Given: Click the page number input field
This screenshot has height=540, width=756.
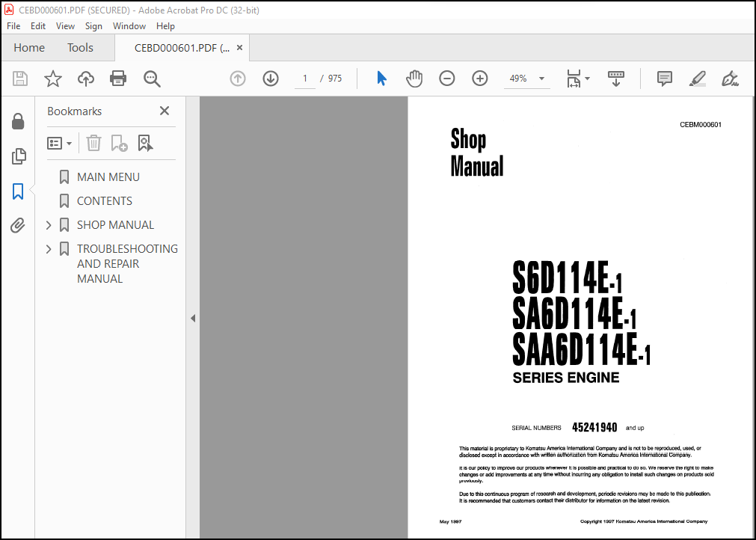Looking at the screenshot, I should tap(304, 79).
